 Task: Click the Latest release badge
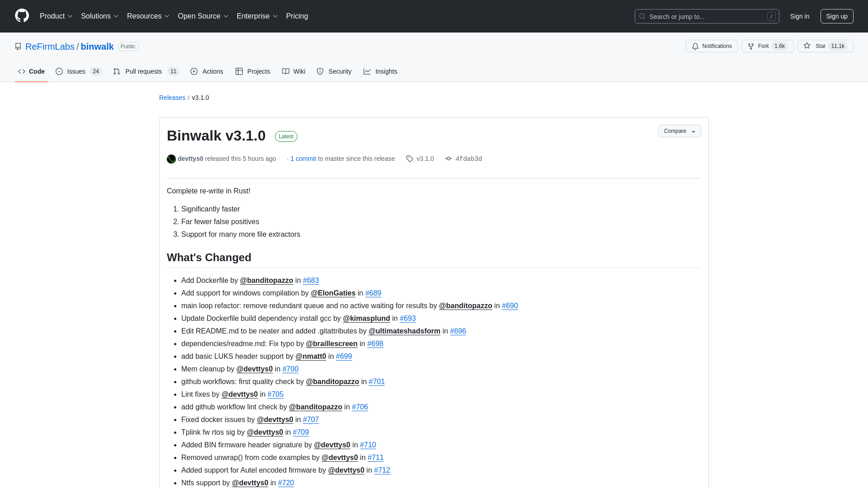pos(286,136)
